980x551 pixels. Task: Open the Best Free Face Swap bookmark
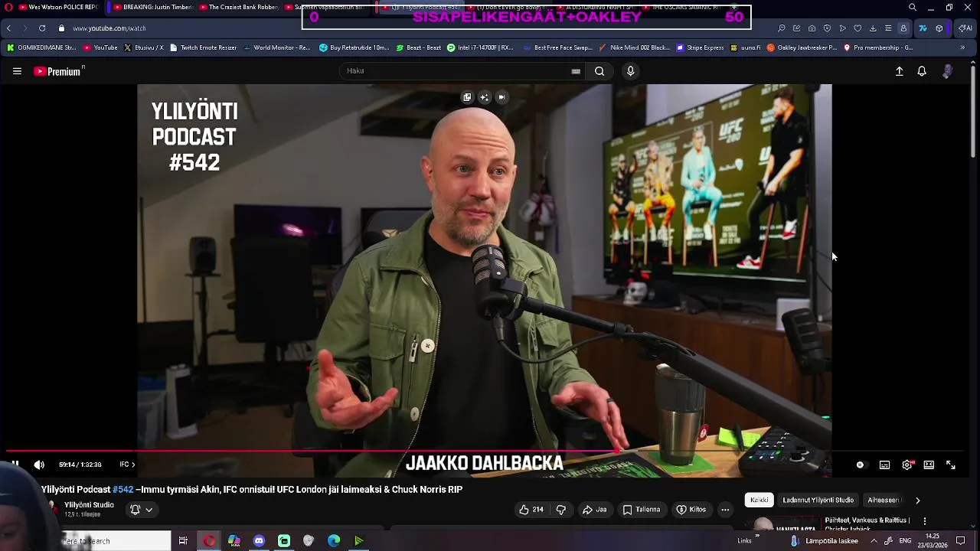click(x=557, y=47)
